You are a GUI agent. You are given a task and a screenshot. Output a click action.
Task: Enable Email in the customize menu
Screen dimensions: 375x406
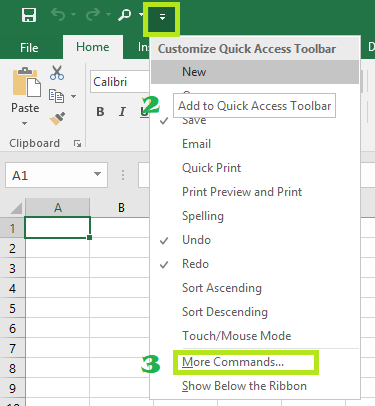255,144
